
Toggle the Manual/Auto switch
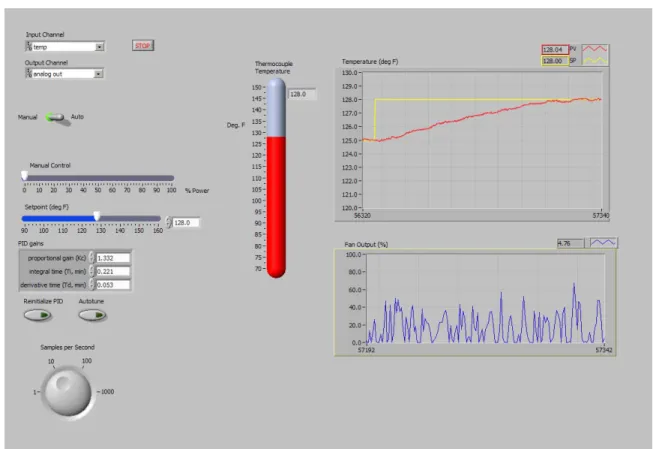(x=57, y=118)
